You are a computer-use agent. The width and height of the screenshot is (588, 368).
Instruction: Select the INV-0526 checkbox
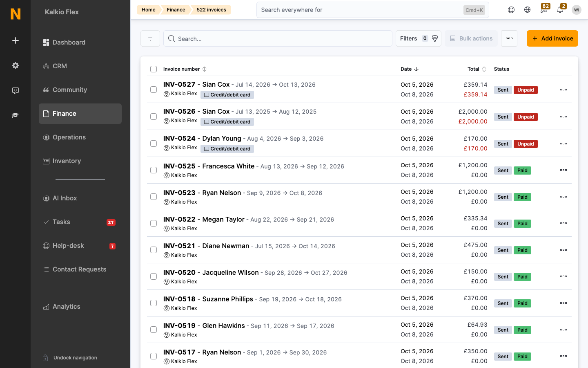154,117
